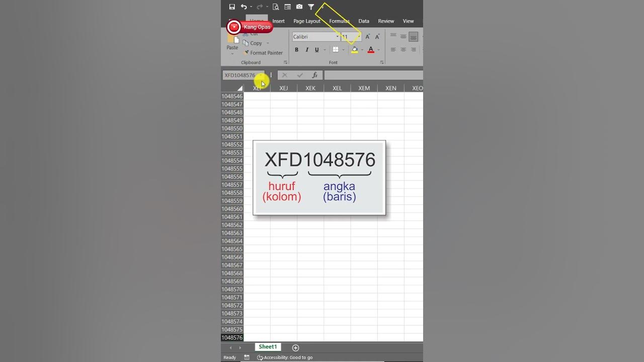Toggle Underline formatting
The width and height of the screenshot is (644, 362).
point(316,50)
